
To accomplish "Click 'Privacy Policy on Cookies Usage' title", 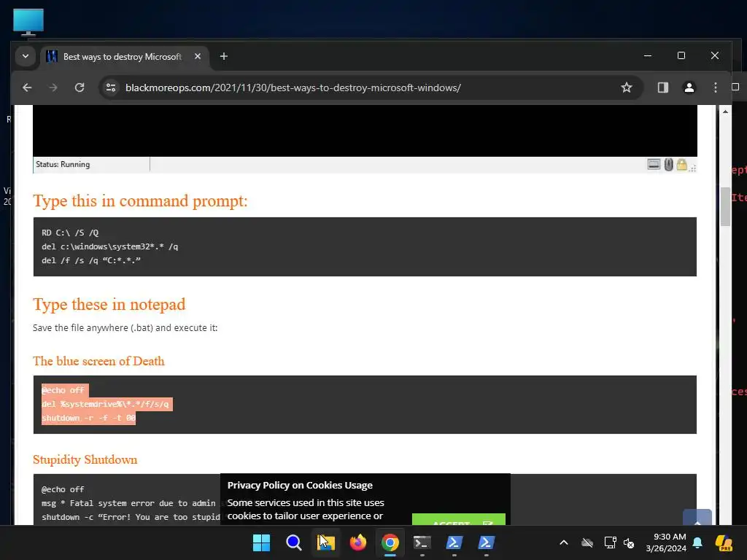I will coord(300,485).
